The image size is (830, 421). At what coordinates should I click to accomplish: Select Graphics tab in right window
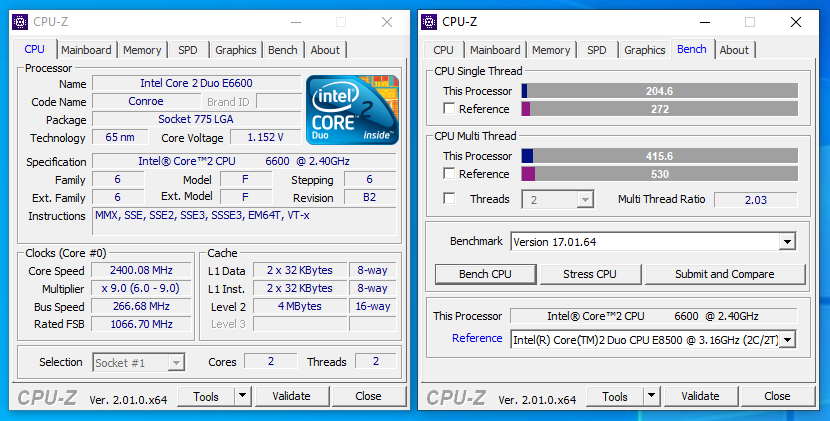[x=645, y=50]
